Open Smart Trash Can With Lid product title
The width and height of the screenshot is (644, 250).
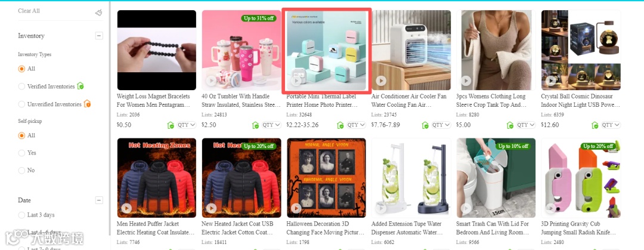click(x=495, y=228)
